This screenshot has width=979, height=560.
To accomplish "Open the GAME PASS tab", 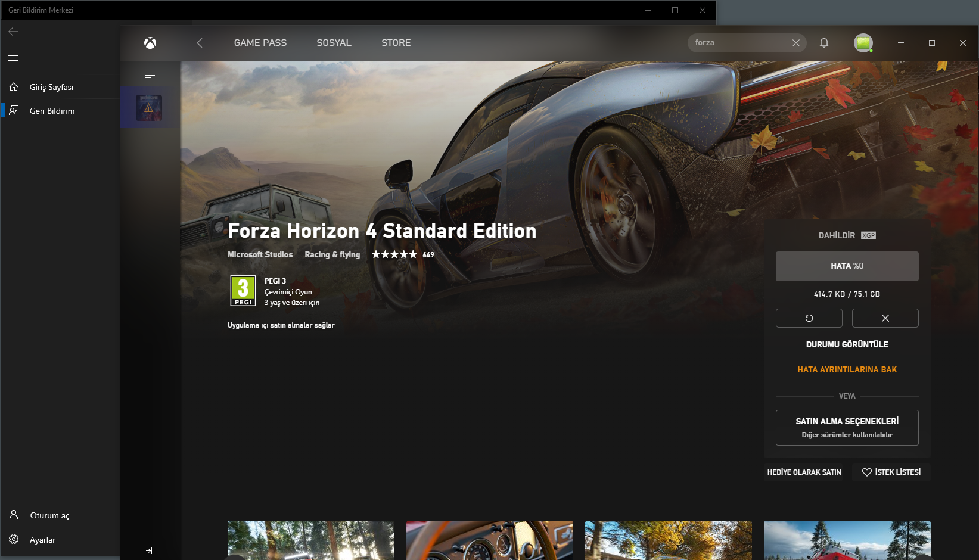I will pyautogui.click(x=260, y=43).
